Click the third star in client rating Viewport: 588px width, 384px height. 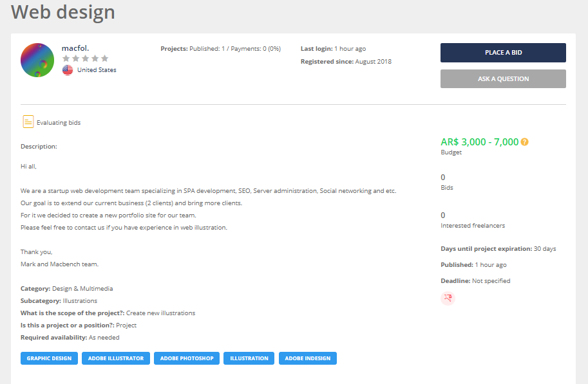[x=85, y=59]
